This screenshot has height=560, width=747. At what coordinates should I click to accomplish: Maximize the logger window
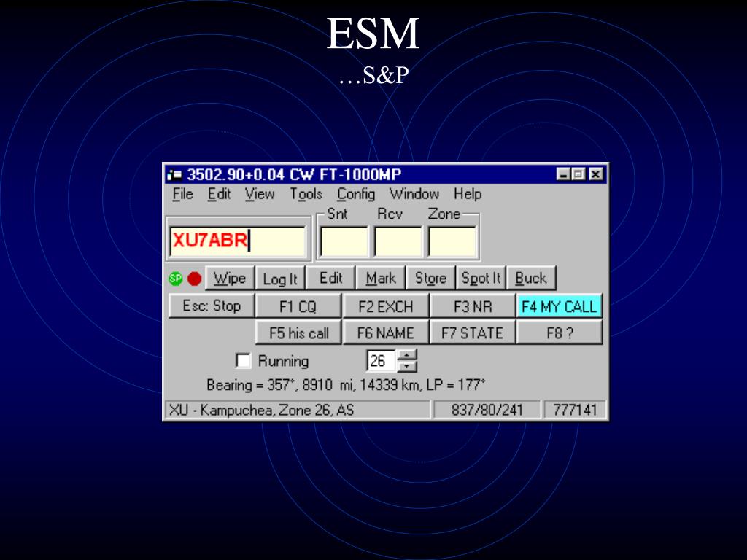tap(578, 174)
